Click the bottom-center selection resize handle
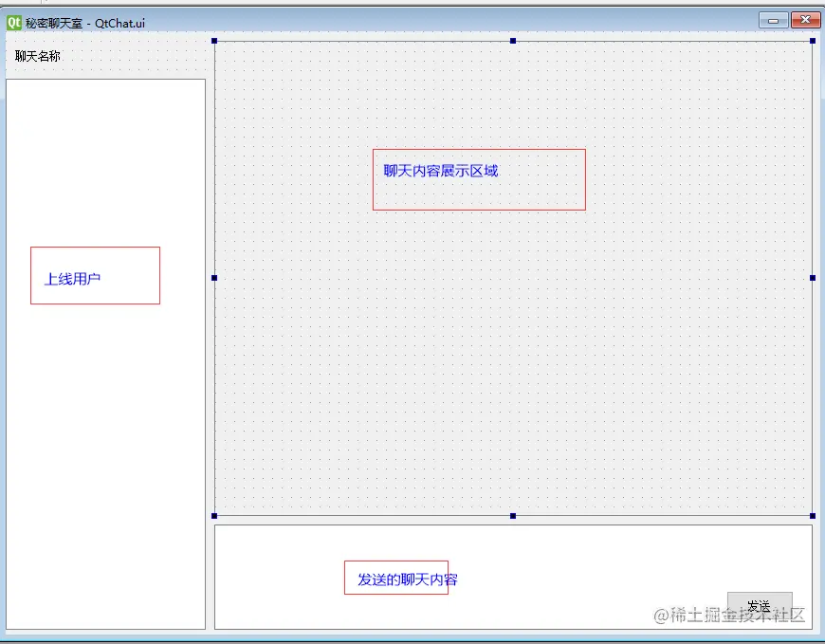Viewport: 825px width, 644px height. 513,516
